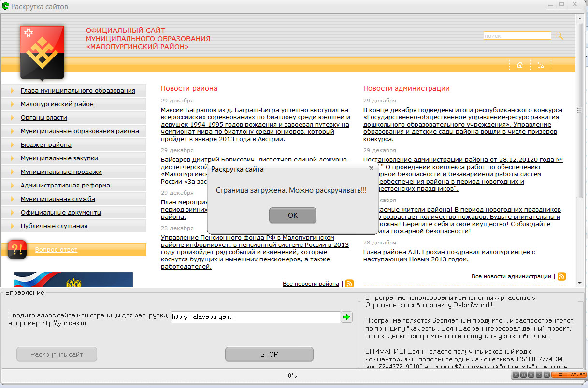Open the Вопрос-ответ link
Image resolution: width=588 pixels, height=388 pixels.
[56, 250]
